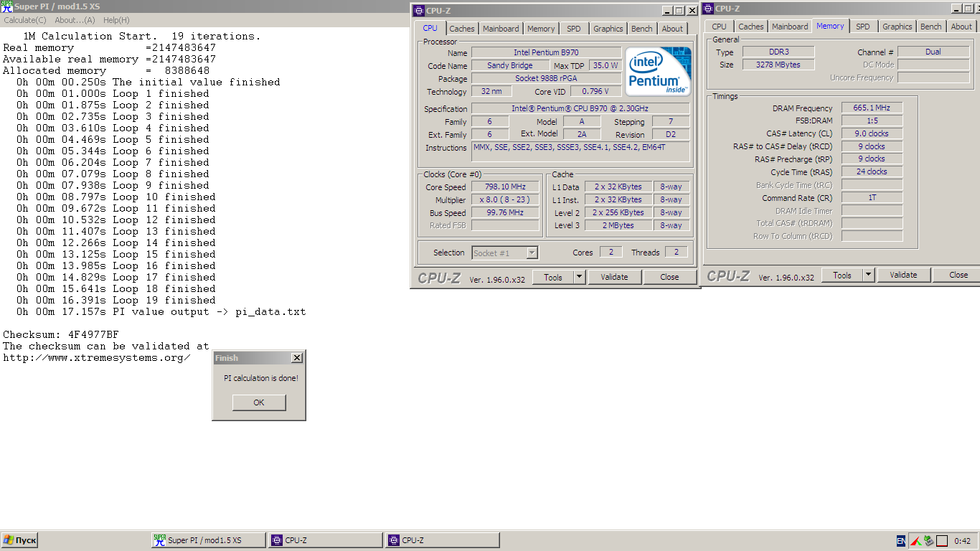Click the DRAM Frequency value '665.1 MHz'

click(x=872, y=108)
